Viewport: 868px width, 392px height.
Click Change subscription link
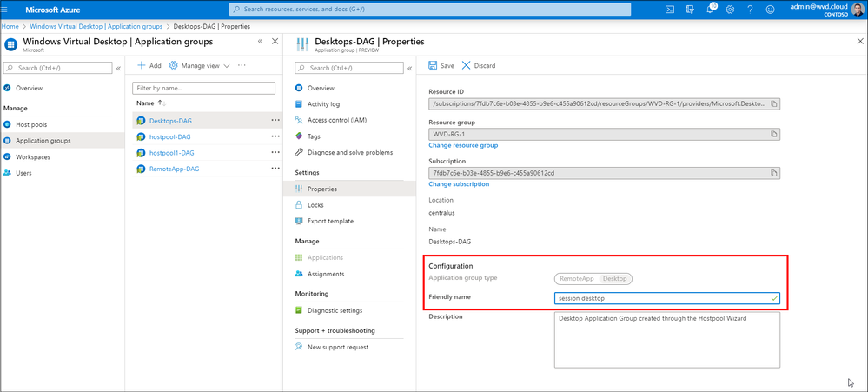[459, 183]
